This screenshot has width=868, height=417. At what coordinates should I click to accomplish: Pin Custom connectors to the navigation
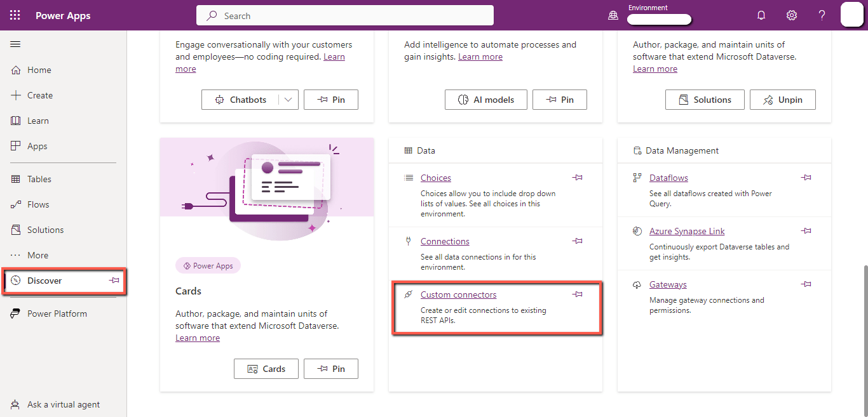[x=578, y=295]
